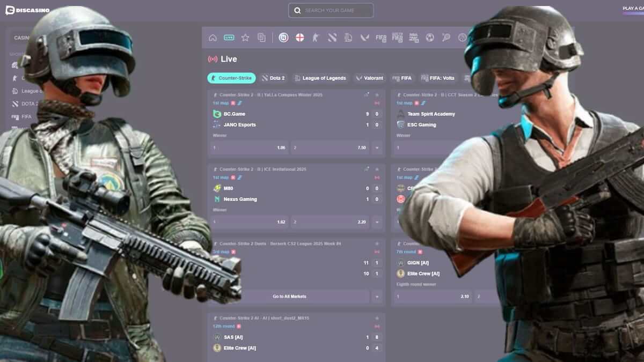Choose the soccer ball icon in top bar
This screenshot has width=644, height=362.
pos(430,38)
